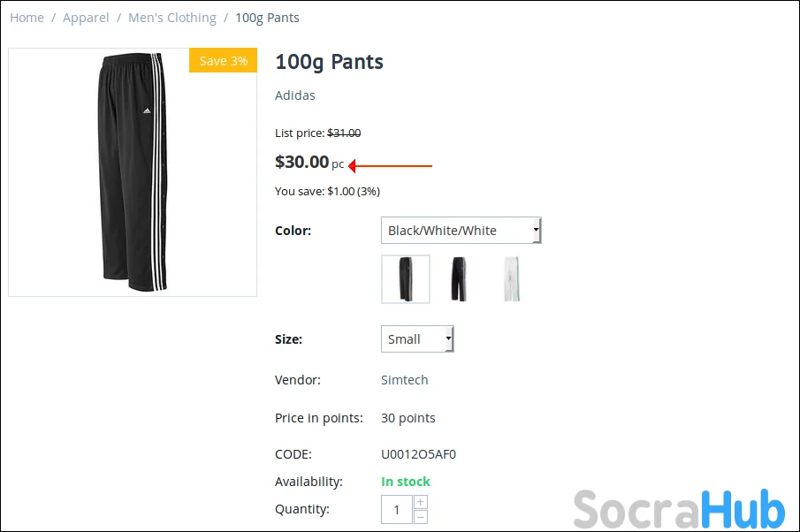This screenshot has width=800, height=532.
Task: Open the Apparel breadcrumb category
Action: tap(86, 18)
